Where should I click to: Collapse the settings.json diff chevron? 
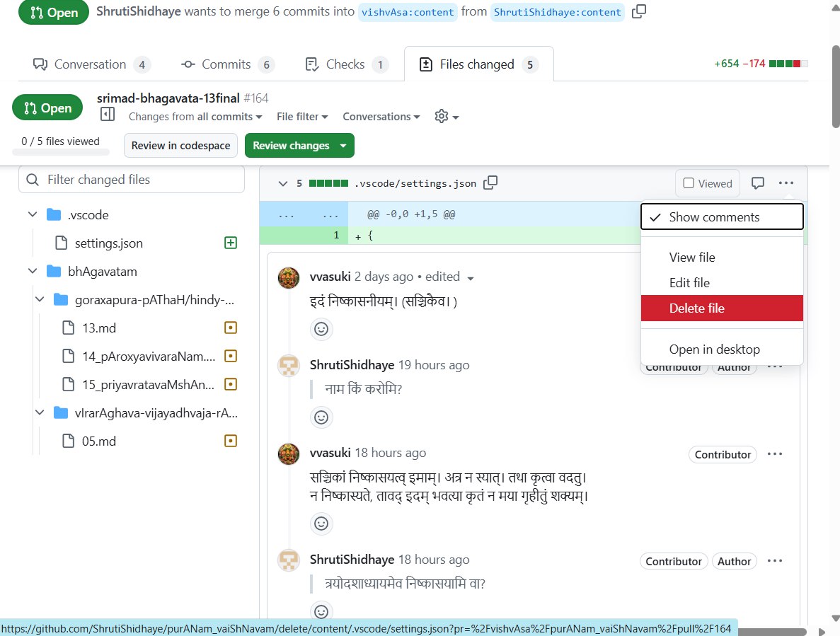(283, 184)
